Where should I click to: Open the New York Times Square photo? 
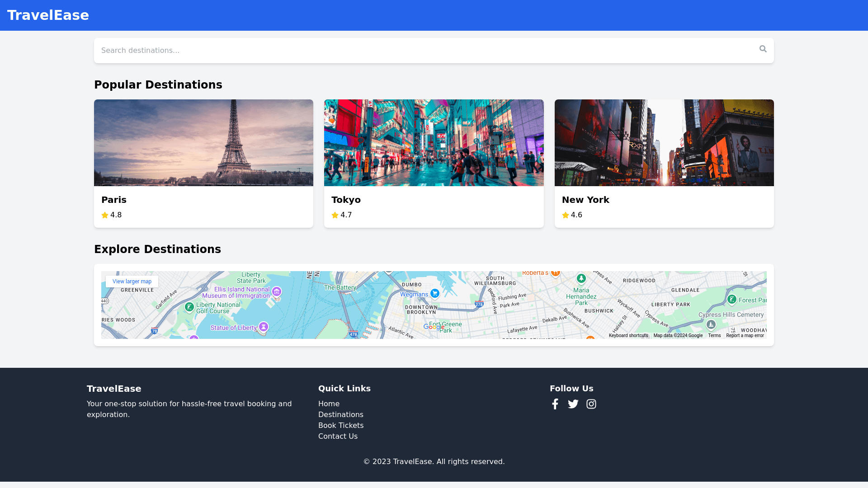click(x=664, y=143)
